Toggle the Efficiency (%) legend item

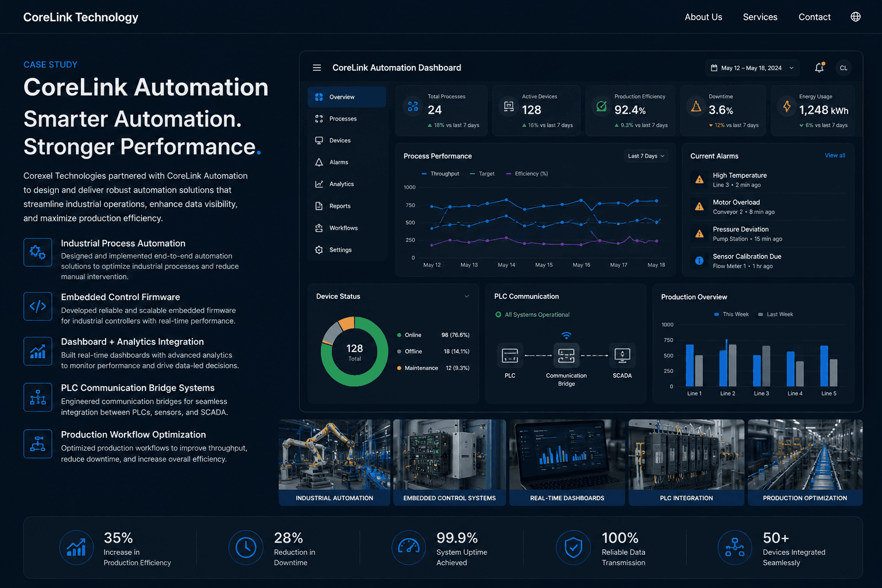(527, 173)
